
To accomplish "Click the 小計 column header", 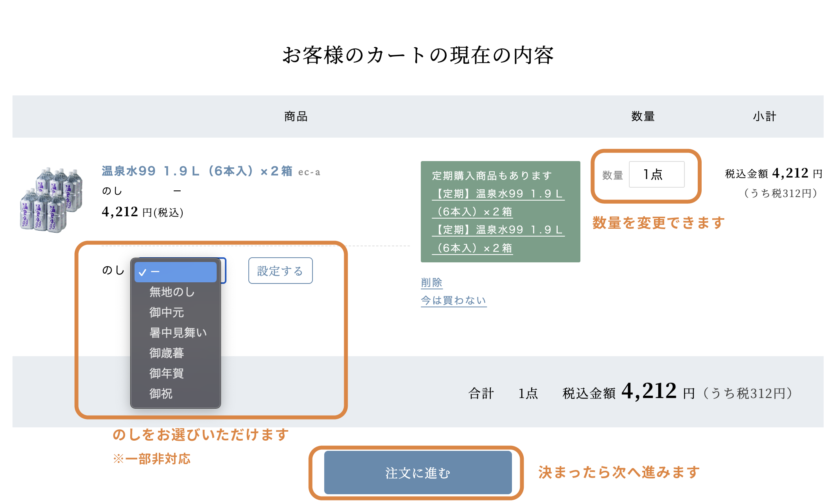I will coord(764,117).
